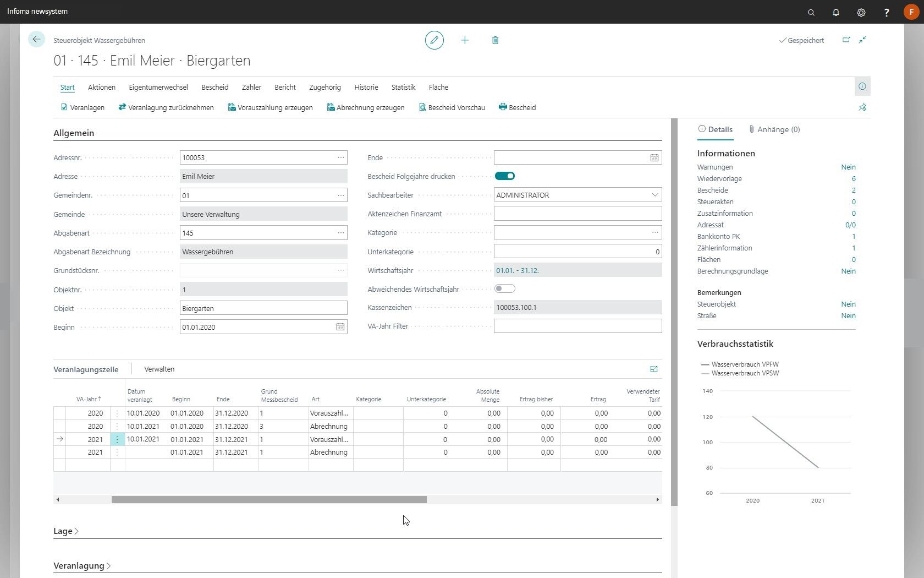Click the pencil edit icon

[434, 40]
